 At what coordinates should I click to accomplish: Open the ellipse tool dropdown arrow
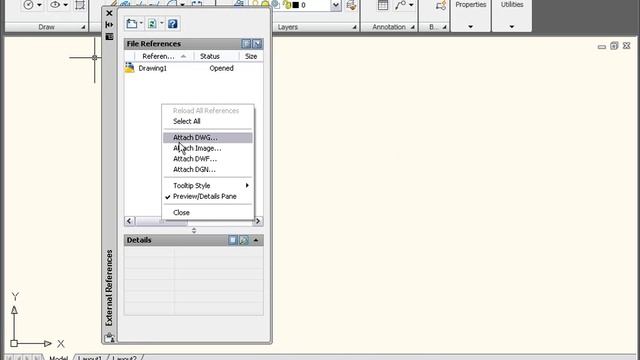coord(65,5)
